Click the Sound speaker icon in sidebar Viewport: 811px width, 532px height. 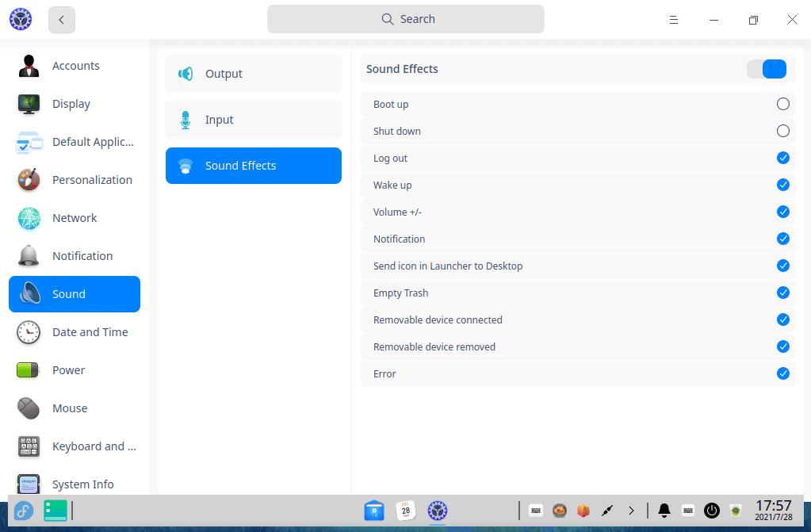pyautogui.click(x=29, y=293)
